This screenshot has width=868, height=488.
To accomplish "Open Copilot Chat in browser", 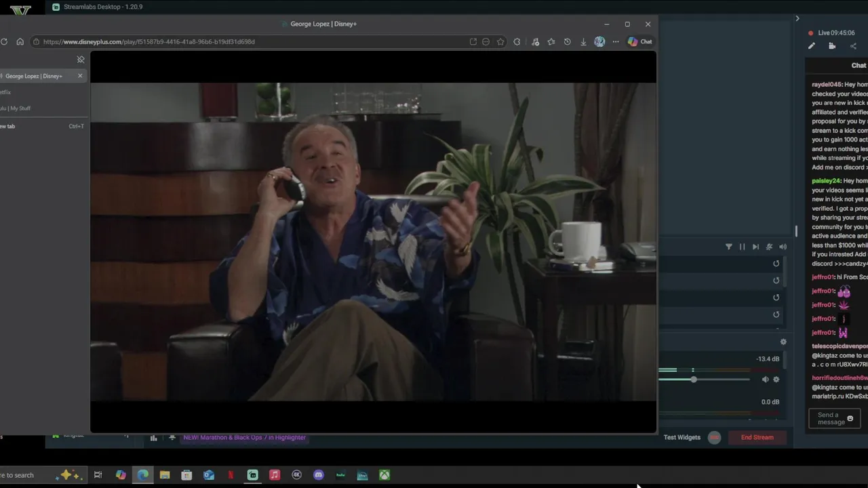I will [x=639, y=41].
